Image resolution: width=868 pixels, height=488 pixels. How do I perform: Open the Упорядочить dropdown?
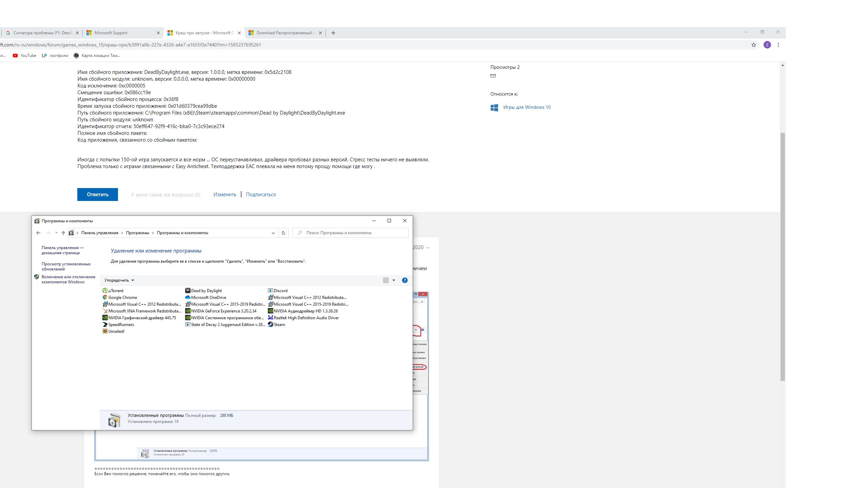119,280
